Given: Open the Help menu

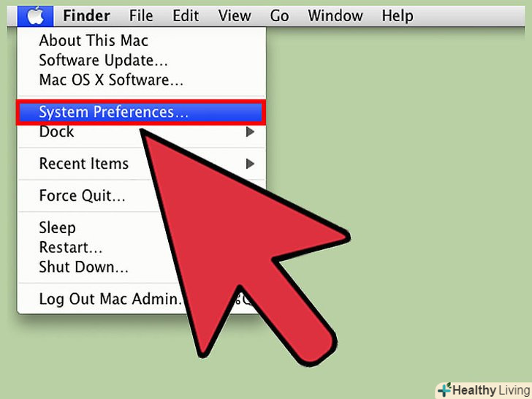Looking at the screenshot, I should (398, 16).
